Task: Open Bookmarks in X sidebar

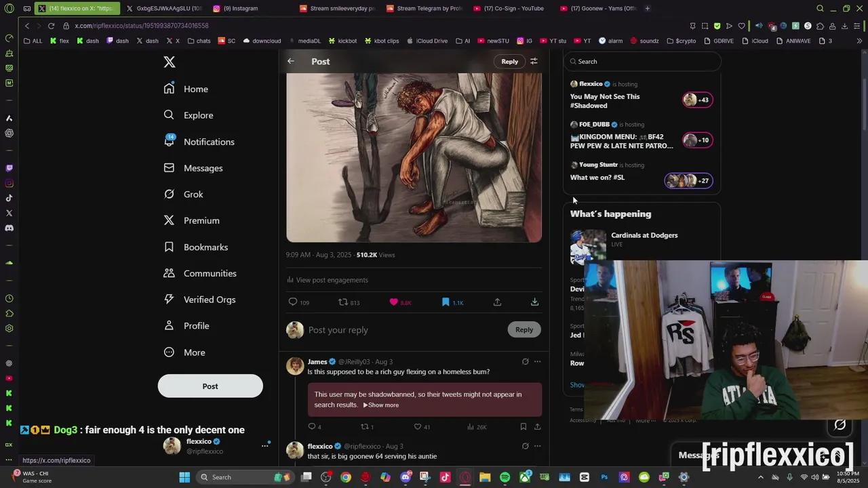Action: tap(196, 247)
